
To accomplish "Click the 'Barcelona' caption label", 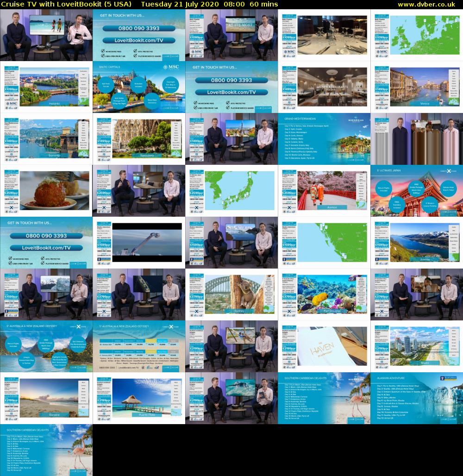I will pyautogui.click(x=147, y=155).
